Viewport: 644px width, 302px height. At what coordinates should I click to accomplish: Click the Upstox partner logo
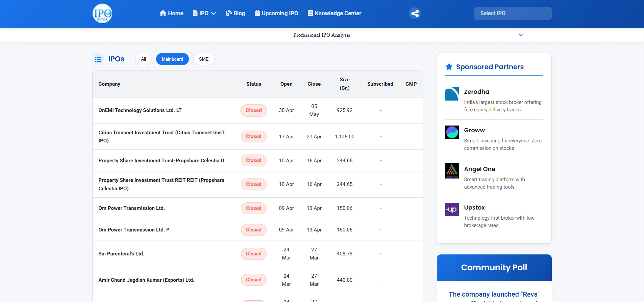[452, 210]
